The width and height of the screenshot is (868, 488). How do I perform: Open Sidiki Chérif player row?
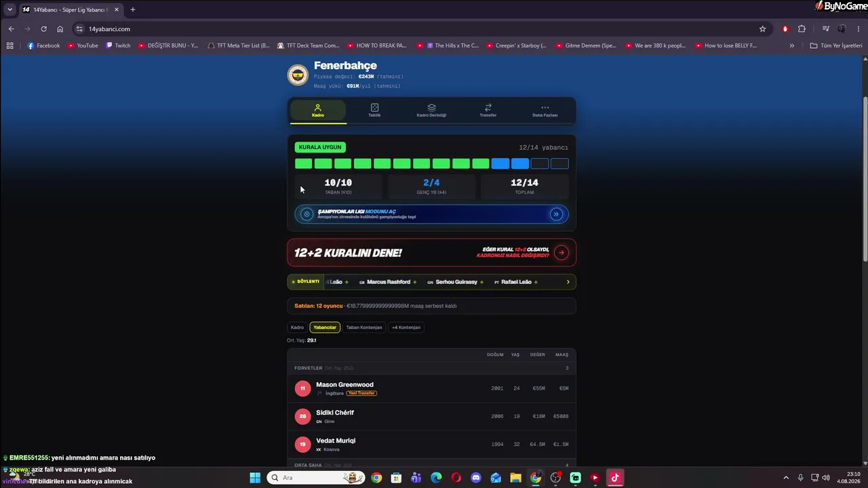(431, 416)
